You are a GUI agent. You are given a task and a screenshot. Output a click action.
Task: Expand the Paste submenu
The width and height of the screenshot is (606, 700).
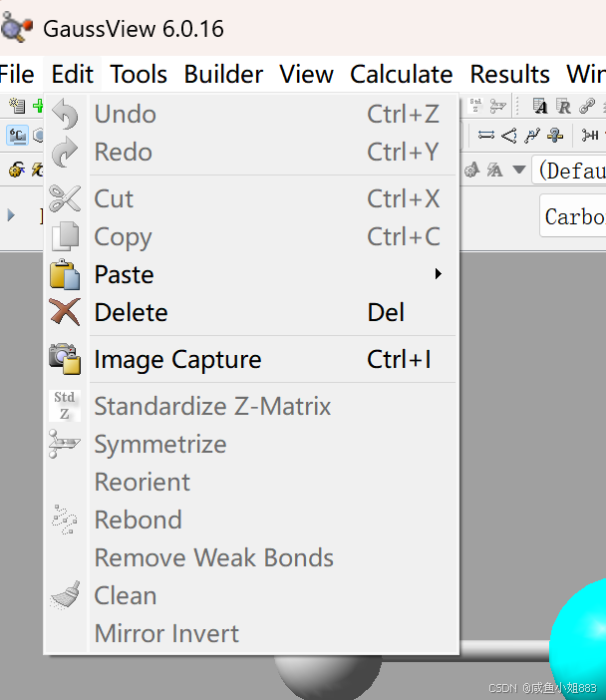coord(252,274)
